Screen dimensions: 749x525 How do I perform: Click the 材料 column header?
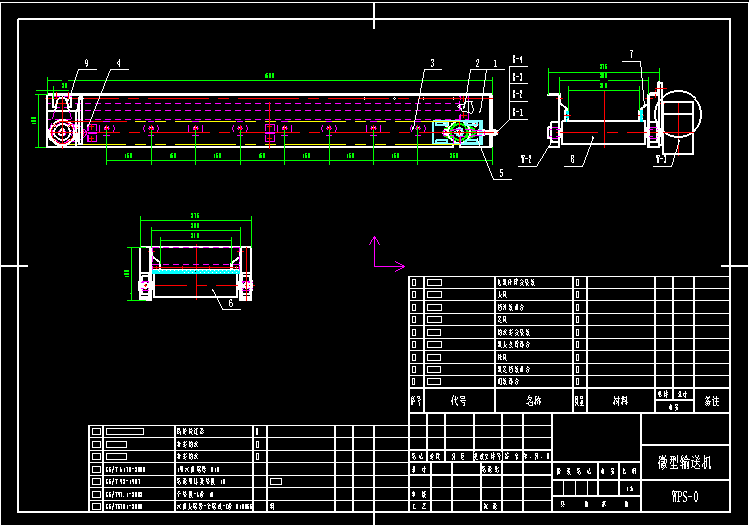point(620,401)
